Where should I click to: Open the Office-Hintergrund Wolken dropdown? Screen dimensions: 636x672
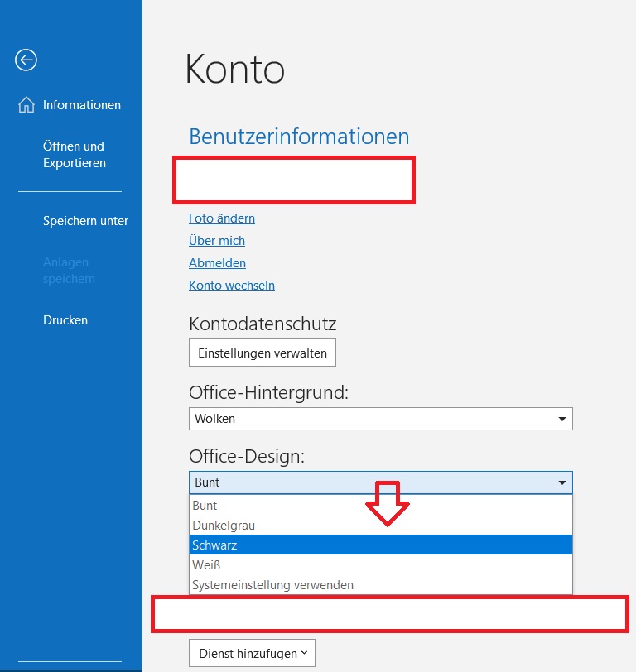(380, 419)
